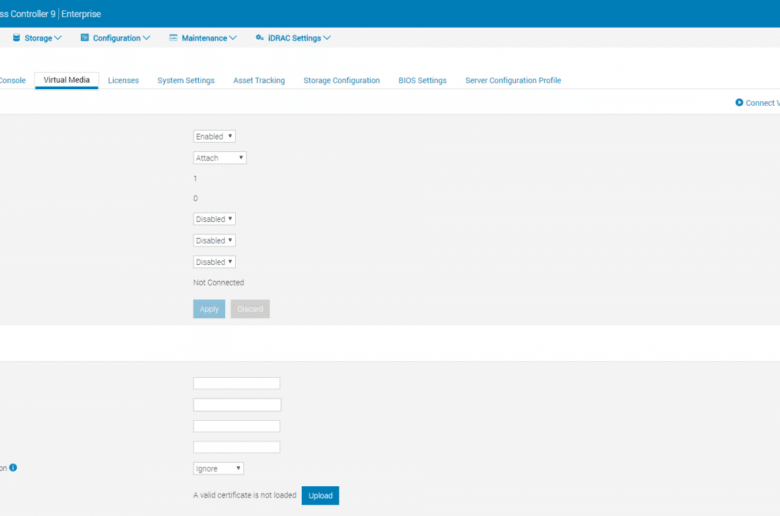
Task: Open the Maintenance menu
Action: tap(203, 38)
